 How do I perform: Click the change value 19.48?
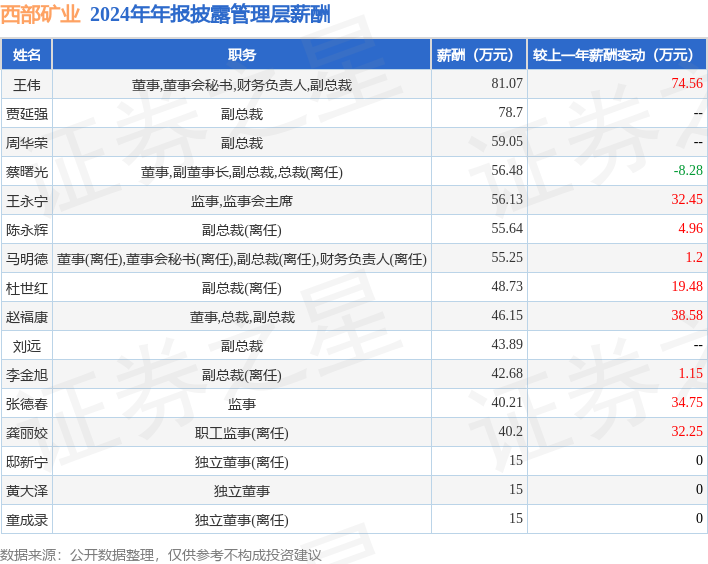point(687,286)
